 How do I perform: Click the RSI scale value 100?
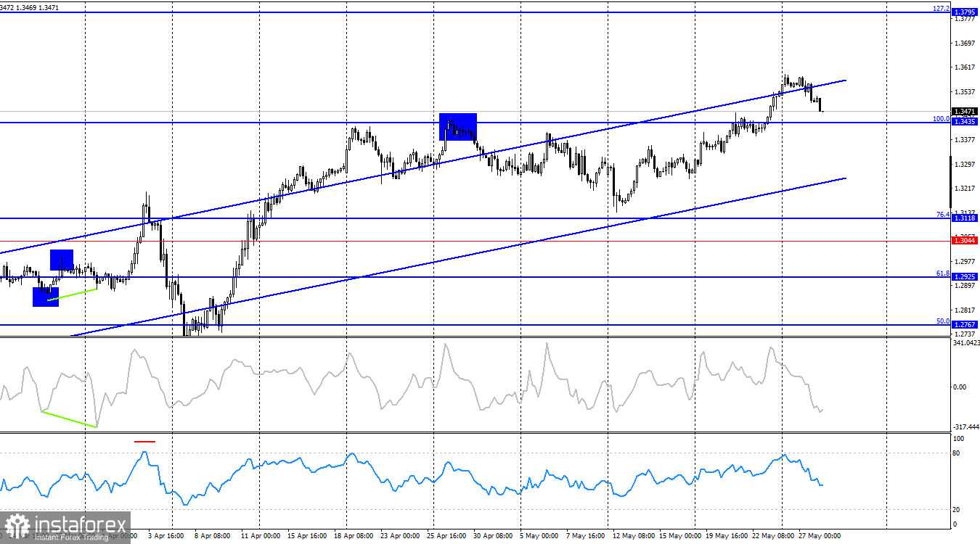(x=959, y=439)
